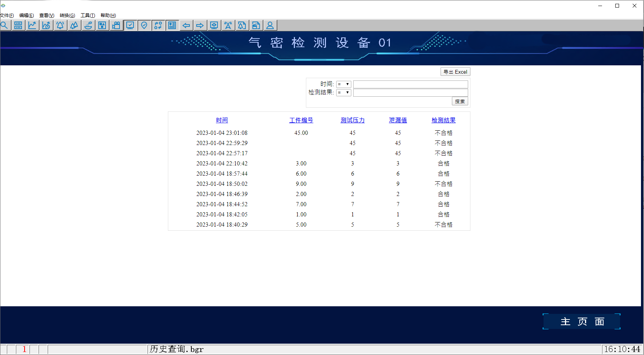Image resolution: width=644 pixels, height=355 pixels.
Task: Expand the 时间 operator dropdown
Action: coord(344,84)
